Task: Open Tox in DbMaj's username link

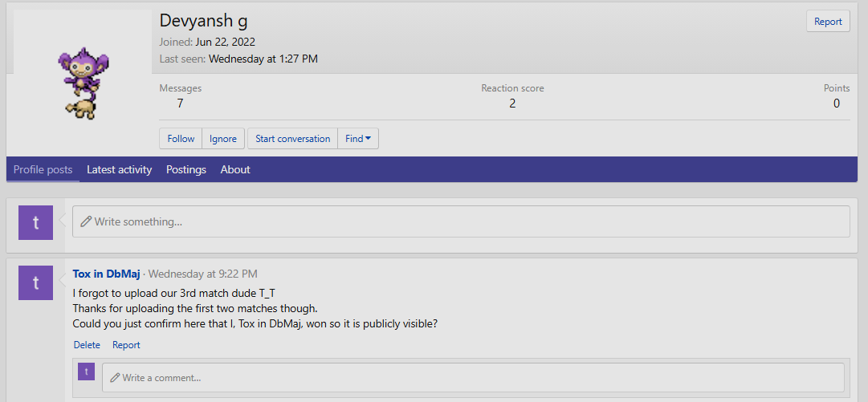Action: point(106,274)
